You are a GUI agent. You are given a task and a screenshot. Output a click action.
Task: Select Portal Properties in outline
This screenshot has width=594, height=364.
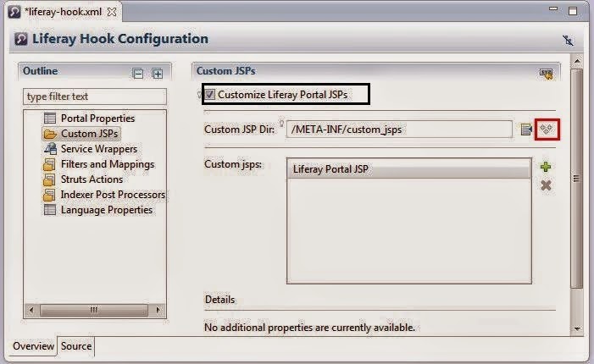[x=97, y=118]
